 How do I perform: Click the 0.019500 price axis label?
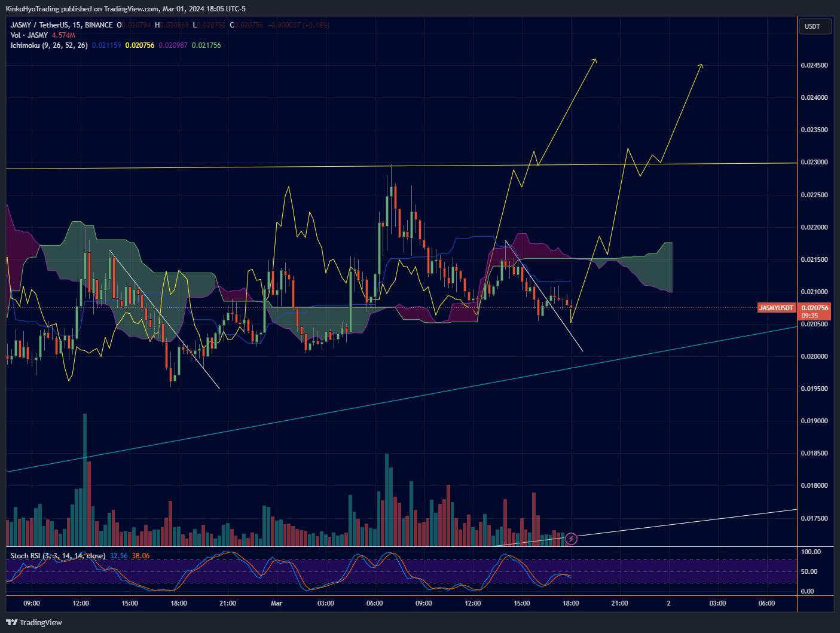(x=814, y=389)
